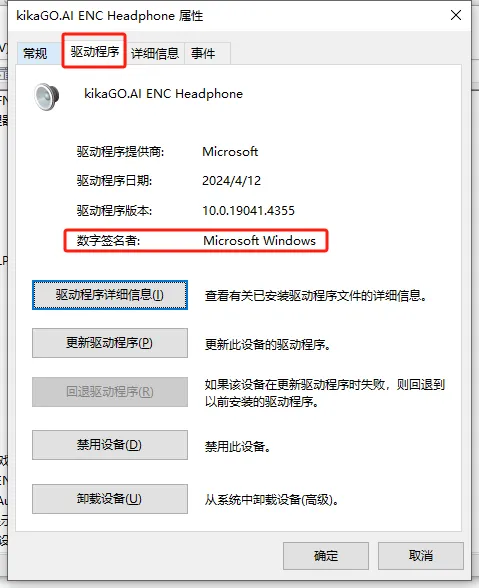Go to the 事件 tab
The width and height of the screenshot is (479, 588).
tap(203, 53)
